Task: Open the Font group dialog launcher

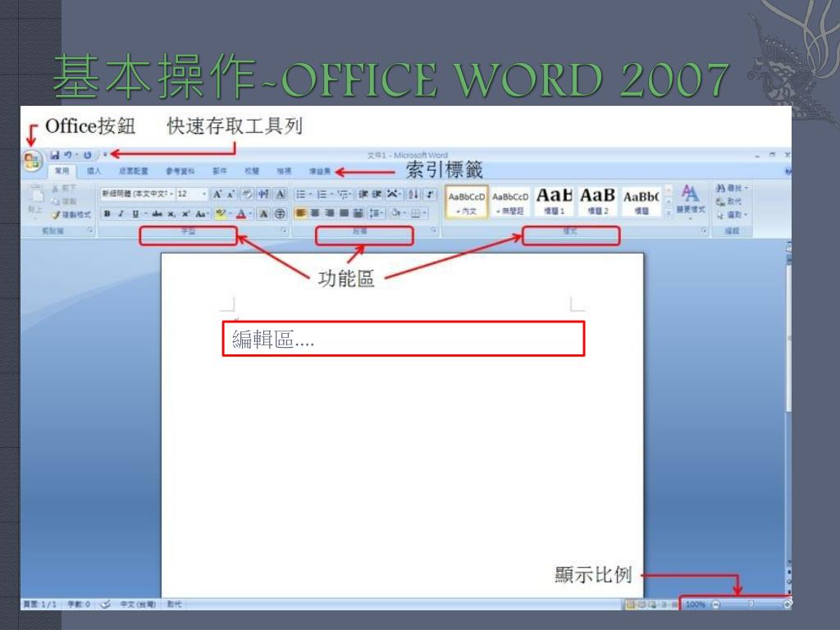Action: click(x=284, y=231)
